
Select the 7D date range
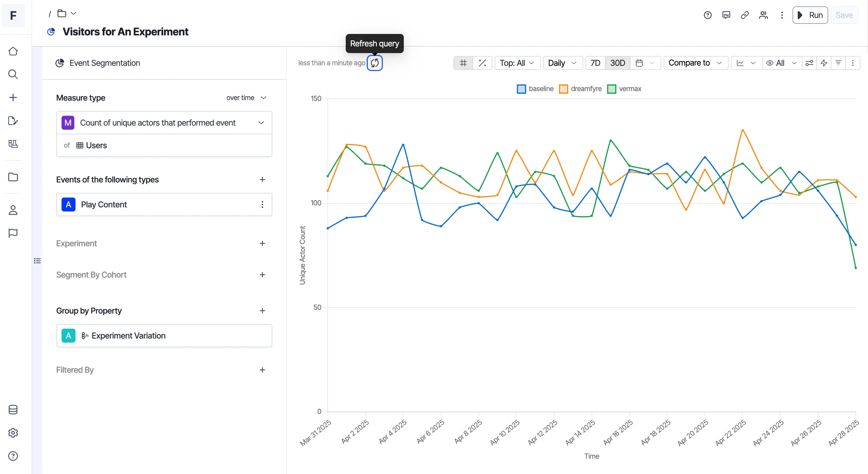[595, 63]
